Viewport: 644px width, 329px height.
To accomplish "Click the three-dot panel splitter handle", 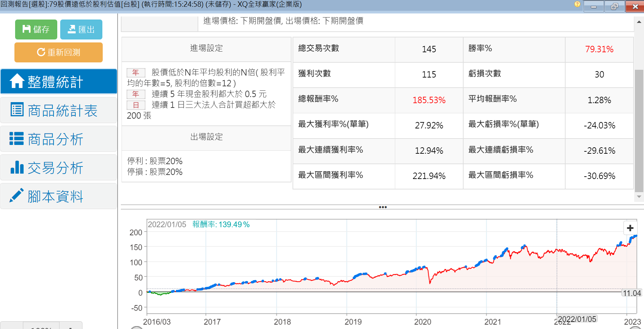I will click(382, 207).
